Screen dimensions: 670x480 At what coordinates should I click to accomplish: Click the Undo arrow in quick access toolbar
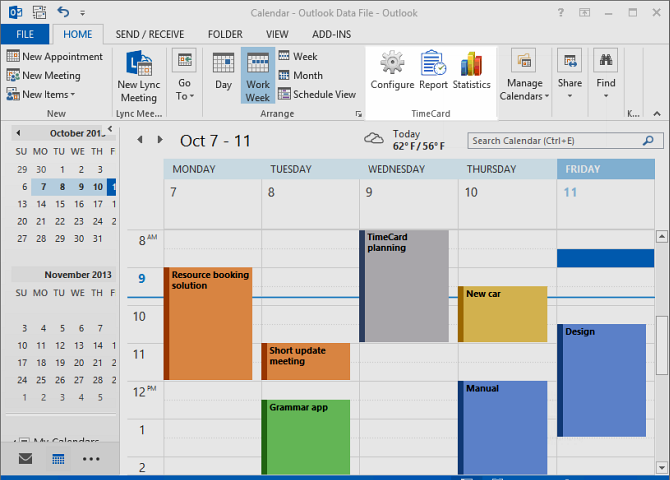(63, 12)
